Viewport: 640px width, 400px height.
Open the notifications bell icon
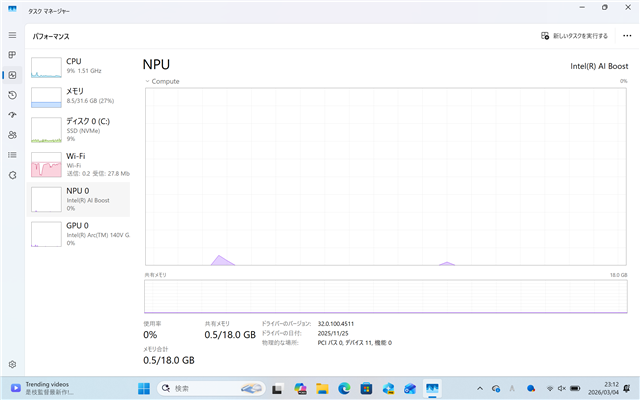(x=627, y=389)
